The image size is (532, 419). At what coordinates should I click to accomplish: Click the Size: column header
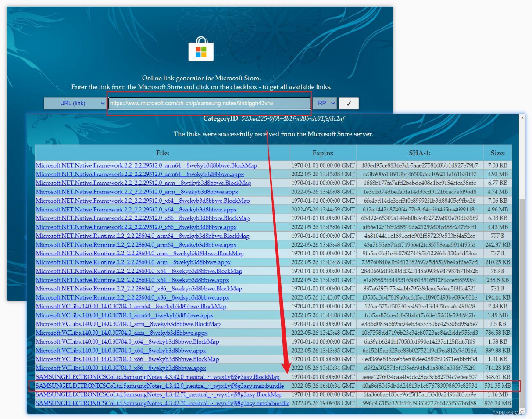pyautogui.click(x=498, y=153)
